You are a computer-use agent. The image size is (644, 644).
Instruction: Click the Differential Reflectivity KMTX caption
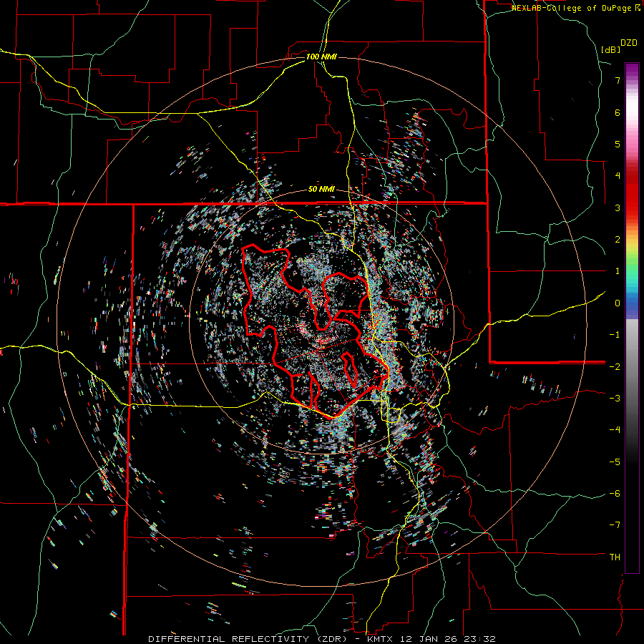point(322,639)
